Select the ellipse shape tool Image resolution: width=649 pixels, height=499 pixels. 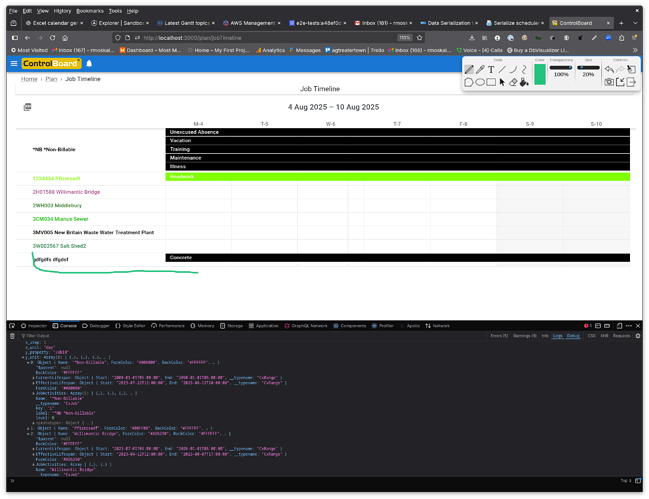tap(480, 82)
